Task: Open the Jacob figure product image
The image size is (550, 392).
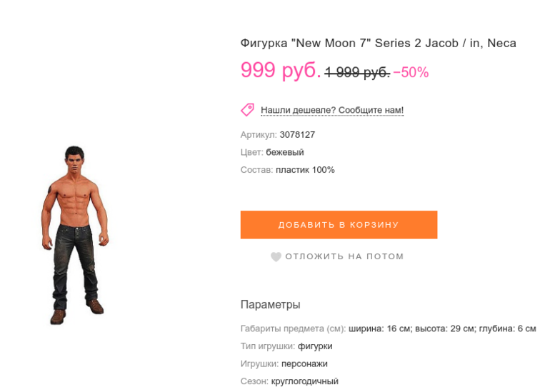Action: point(75,233)
